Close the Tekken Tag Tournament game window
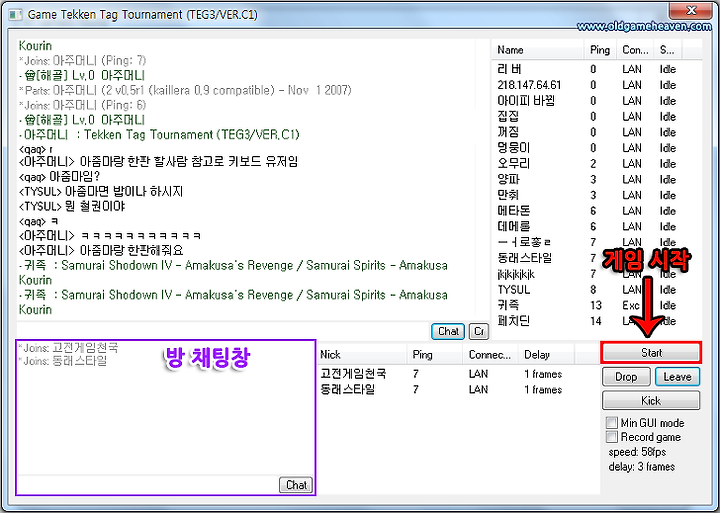 tap(691, 11)
